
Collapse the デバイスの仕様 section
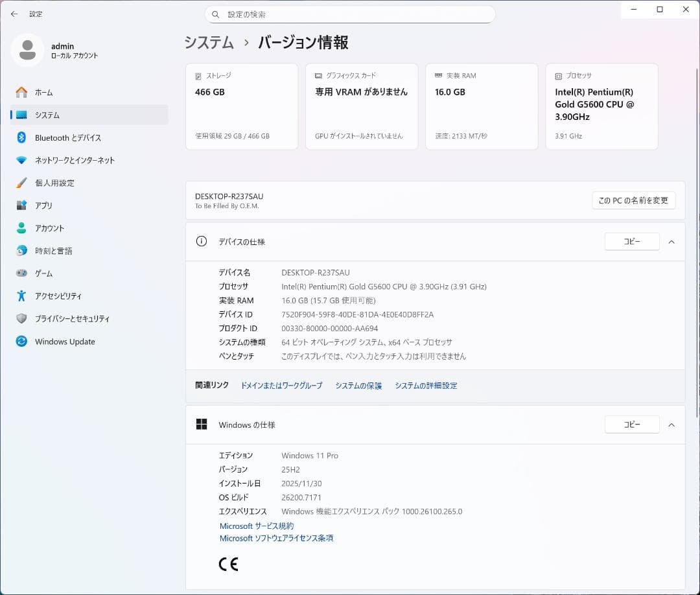[x=671, y=241]
